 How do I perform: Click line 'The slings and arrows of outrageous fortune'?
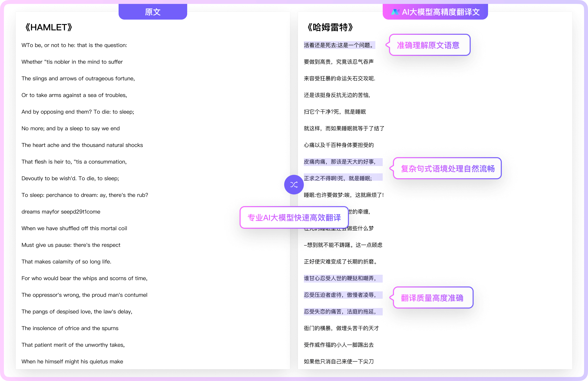[78, 79]
